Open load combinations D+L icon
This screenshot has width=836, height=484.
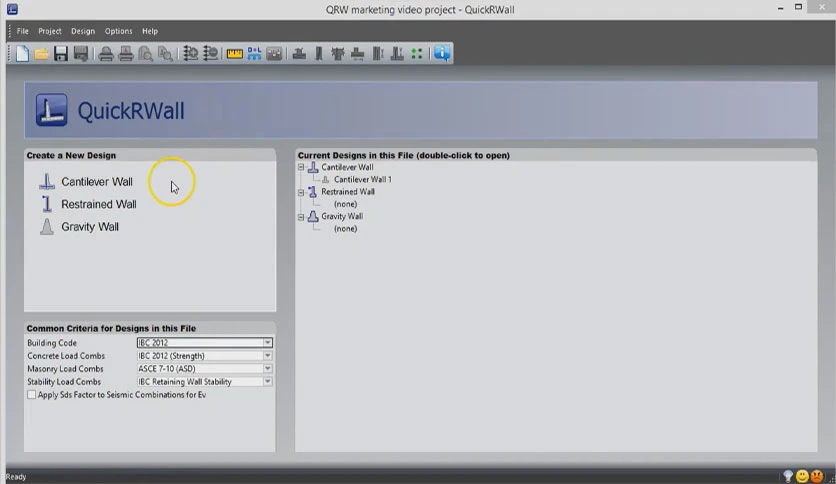coord(254,53)
